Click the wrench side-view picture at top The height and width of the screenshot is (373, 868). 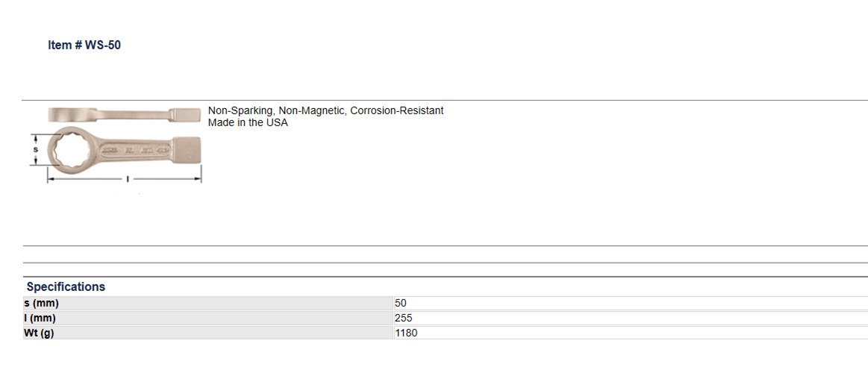tap(124, 115)
